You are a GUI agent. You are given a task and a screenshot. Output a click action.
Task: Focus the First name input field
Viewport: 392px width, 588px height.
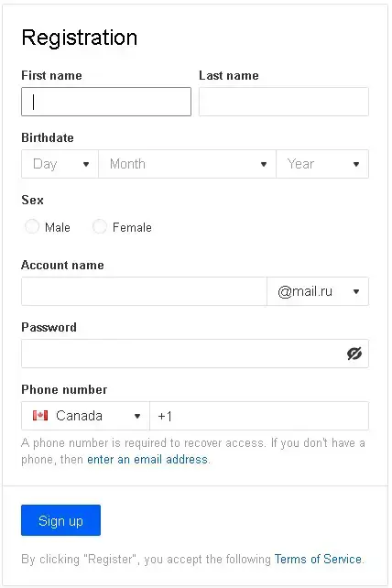[106, 102]
